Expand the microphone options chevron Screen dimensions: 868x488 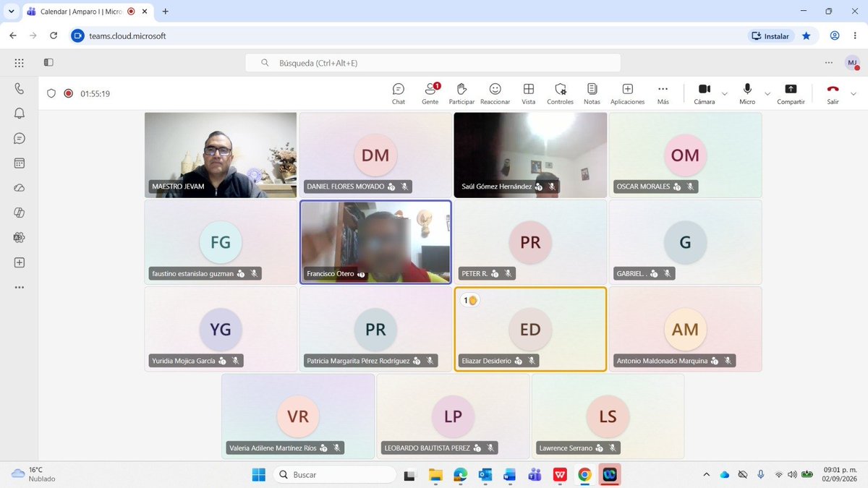[x=767, y=93]
